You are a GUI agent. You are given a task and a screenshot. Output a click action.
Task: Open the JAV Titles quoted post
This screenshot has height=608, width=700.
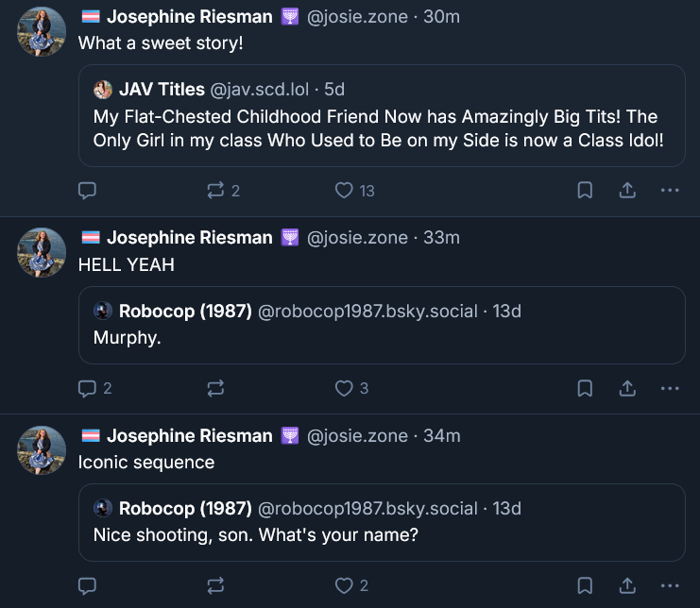point(381,127)
